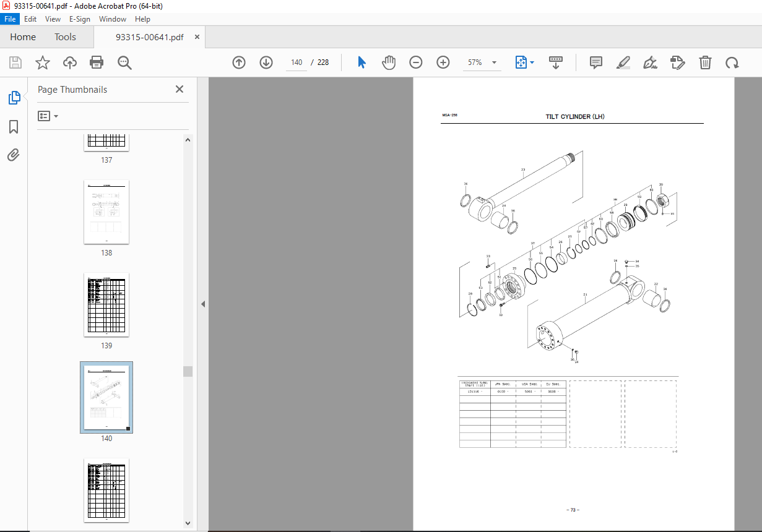762x532 pixels.
Task: Click the page footer number 73
Action: coord(573,510)
